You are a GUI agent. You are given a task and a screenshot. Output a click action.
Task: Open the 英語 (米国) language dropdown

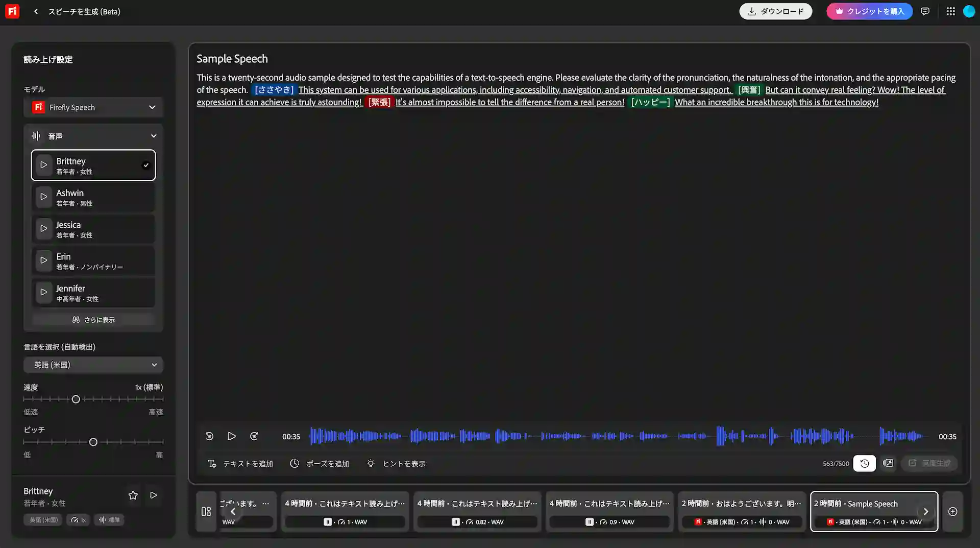coord(93,365)
